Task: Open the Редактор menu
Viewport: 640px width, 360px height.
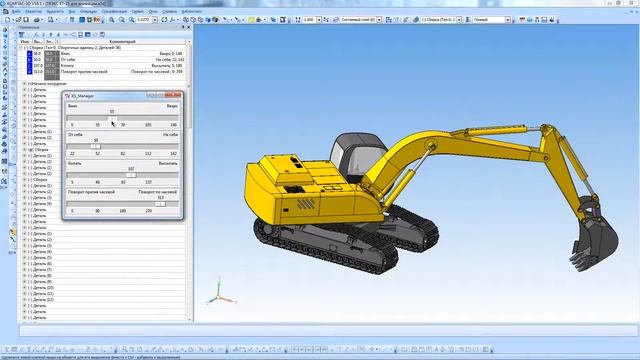Action: point(33,11)
